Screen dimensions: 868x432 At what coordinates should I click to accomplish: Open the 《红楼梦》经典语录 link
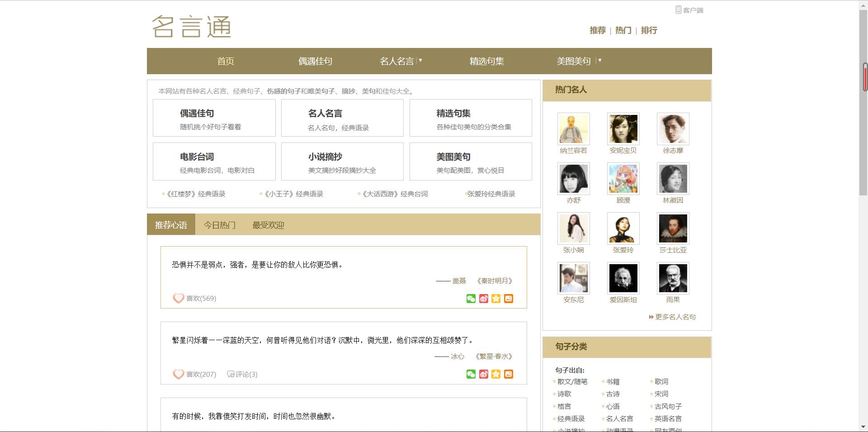click(195, 194)
